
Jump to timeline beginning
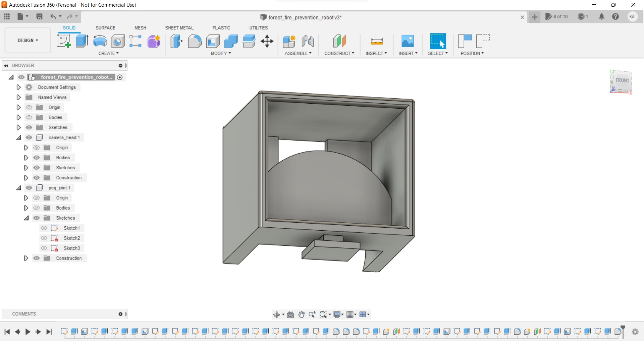(7, 332)
